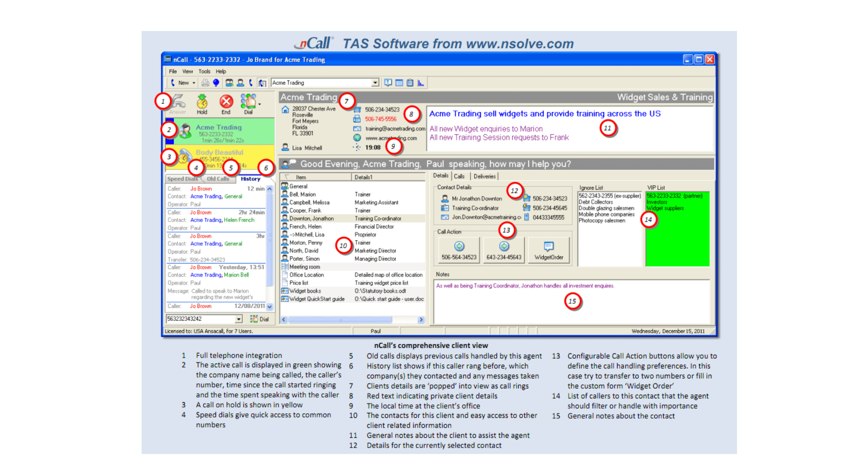Click the Dial keypad hand icon
Screen dimensions: 868x473
tap(248, 104)
